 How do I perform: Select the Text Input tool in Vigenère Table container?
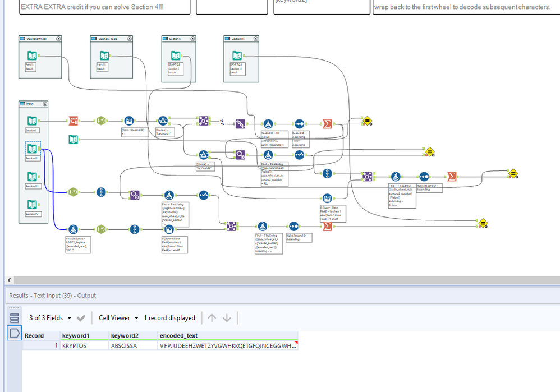(104, 56)
